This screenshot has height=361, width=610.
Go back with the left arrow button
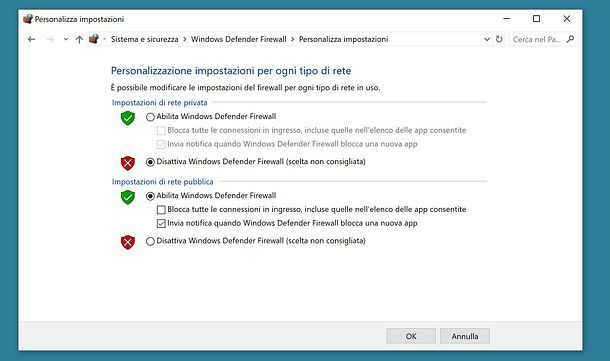[x=32, y=39]
